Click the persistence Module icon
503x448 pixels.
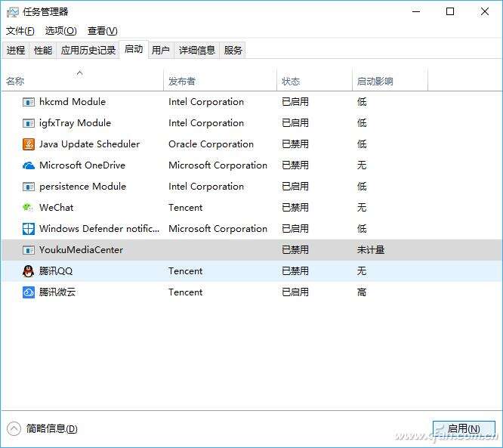tap(29, 187)
